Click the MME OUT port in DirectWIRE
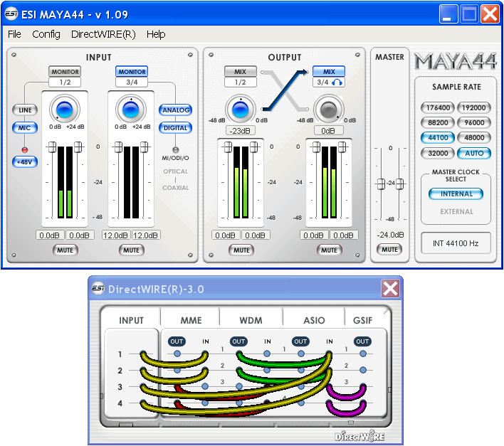Image resolution: width=504 pixels, height=446 pixels. pyautogui.click(x=177, y=341)
